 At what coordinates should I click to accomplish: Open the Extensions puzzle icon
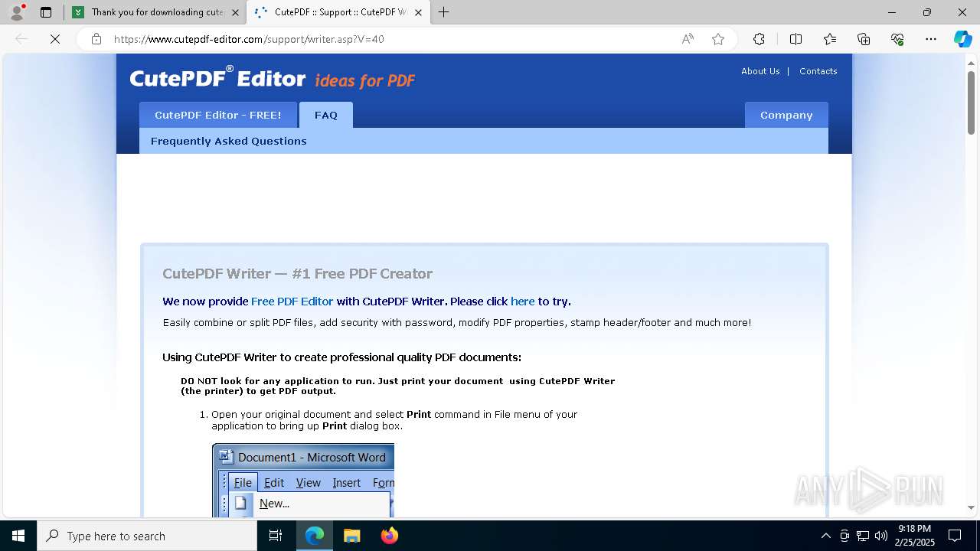[x=759, y=39]
